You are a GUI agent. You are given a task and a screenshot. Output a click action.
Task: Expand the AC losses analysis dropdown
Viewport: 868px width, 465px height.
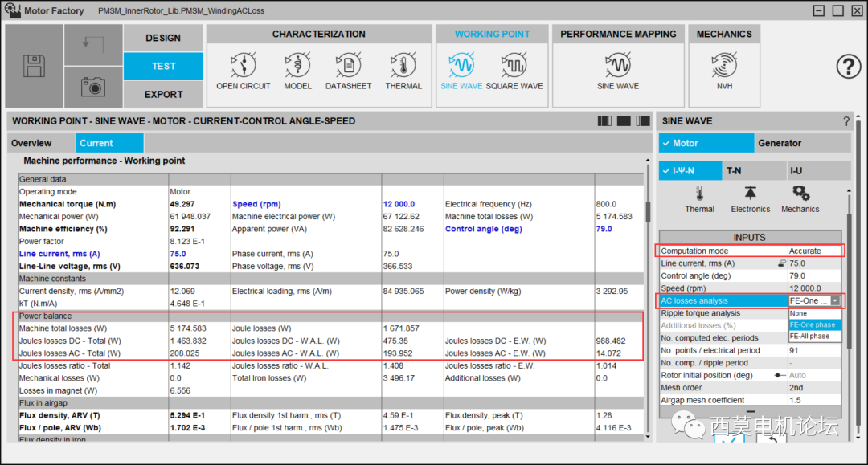pos(835,300)
